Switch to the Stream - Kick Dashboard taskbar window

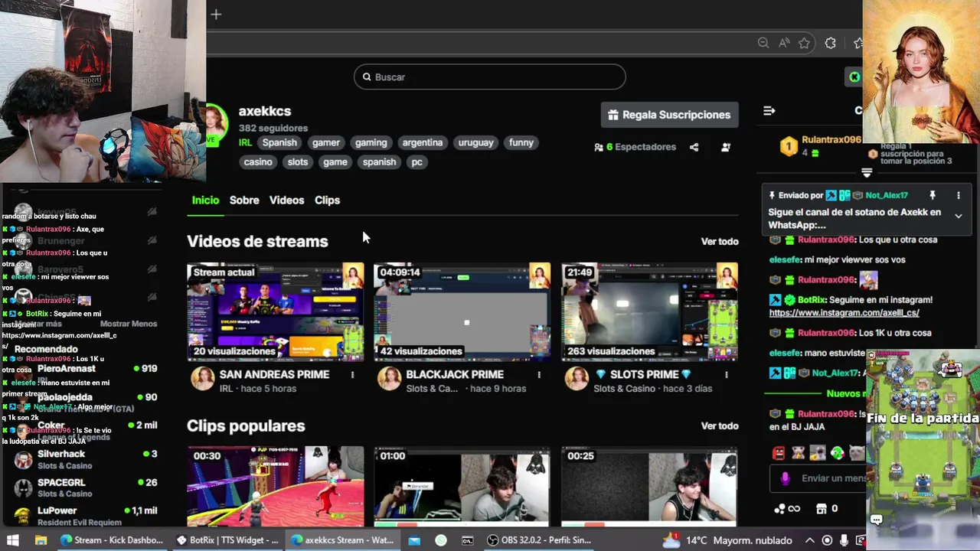click(112, 540)
